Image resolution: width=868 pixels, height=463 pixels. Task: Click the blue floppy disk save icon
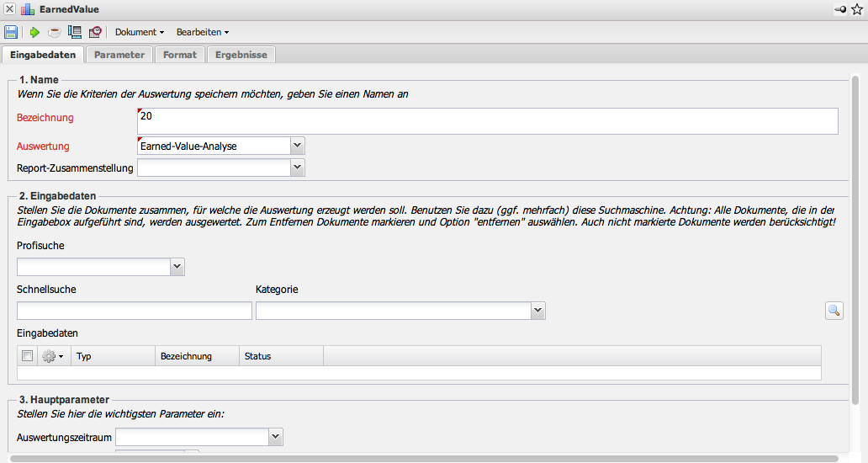[x=11, y=32]
